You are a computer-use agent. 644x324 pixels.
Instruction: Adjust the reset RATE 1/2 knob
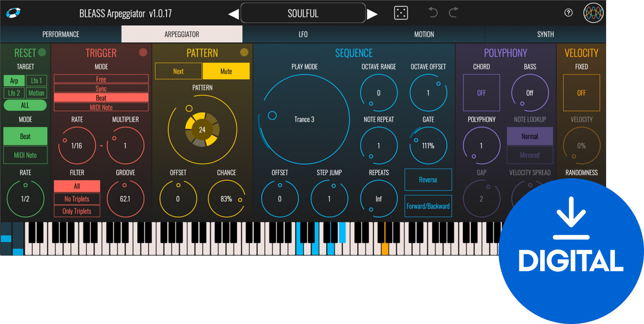(x=25, y=199)
